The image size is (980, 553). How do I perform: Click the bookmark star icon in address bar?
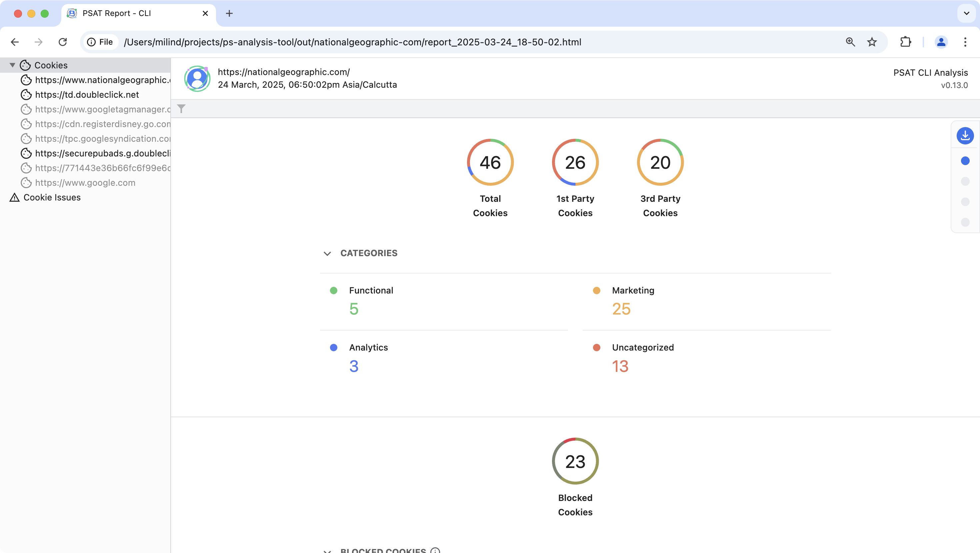[x=872, y=42]
